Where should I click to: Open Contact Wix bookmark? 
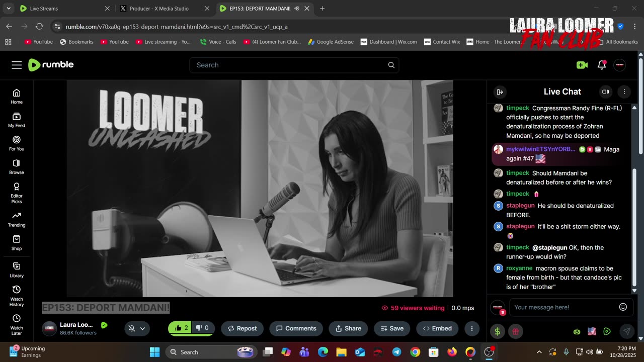coord(442,42)
